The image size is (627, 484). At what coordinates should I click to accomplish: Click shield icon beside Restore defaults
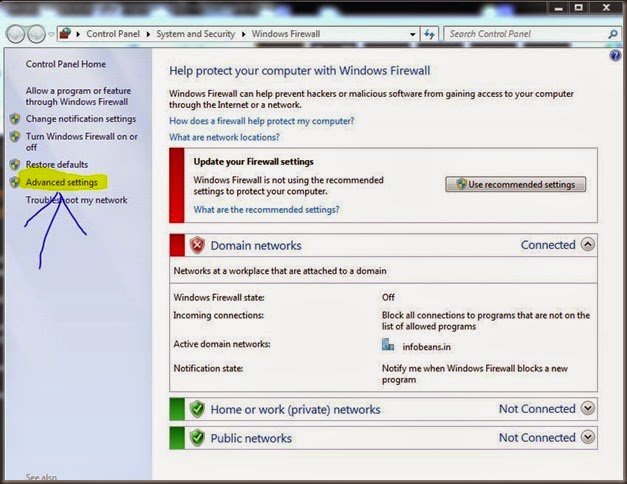point(15,164)
